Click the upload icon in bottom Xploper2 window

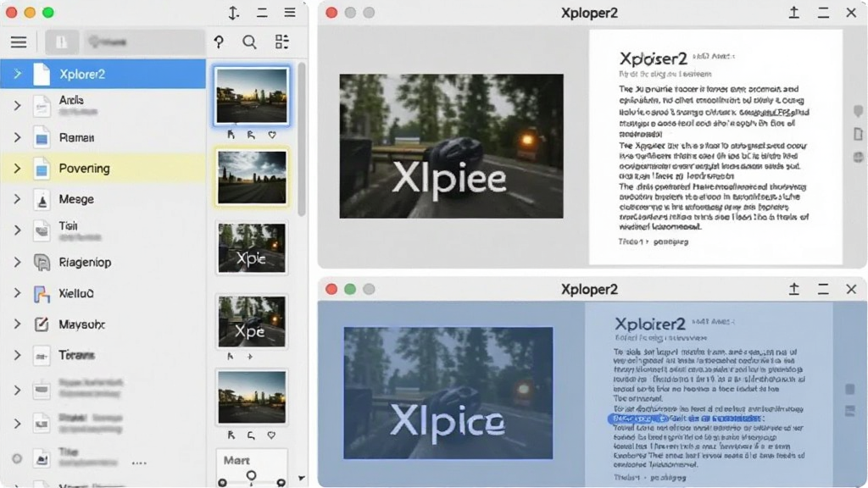pos(793,289)
